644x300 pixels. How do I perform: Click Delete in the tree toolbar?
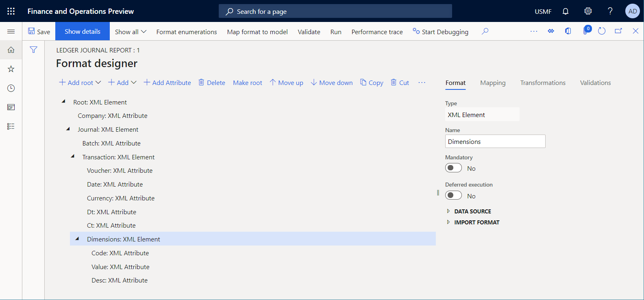tap(211, 83)
